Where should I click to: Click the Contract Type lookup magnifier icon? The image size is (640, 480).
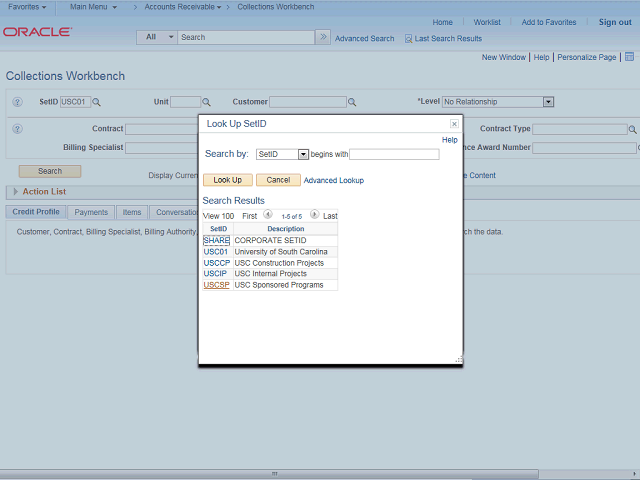point(633,129)
